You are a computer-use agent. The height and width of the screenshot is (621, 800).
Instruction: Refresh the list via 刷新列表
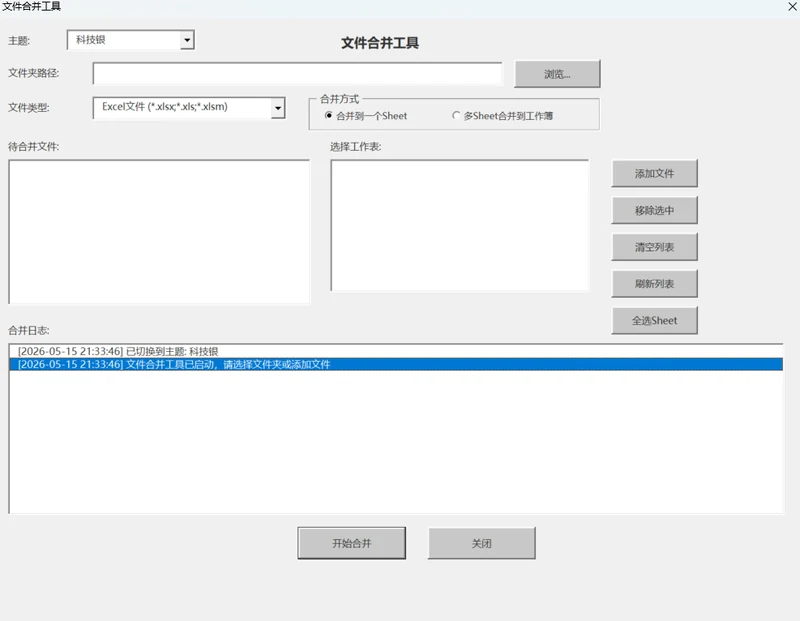point(655,284)
